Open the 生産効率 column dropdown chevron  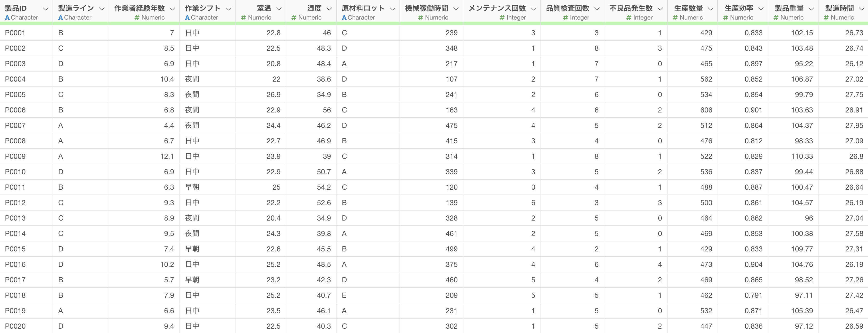761,9
